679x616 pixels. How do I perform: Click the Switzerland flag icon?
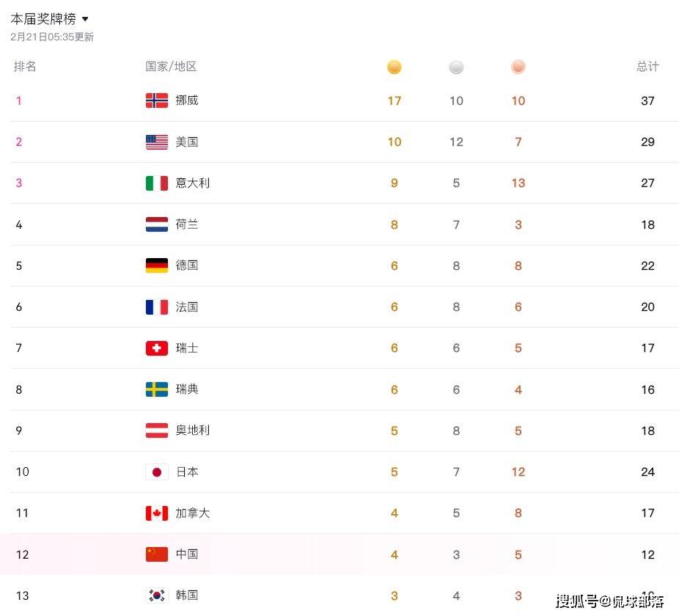click(157, 348)
